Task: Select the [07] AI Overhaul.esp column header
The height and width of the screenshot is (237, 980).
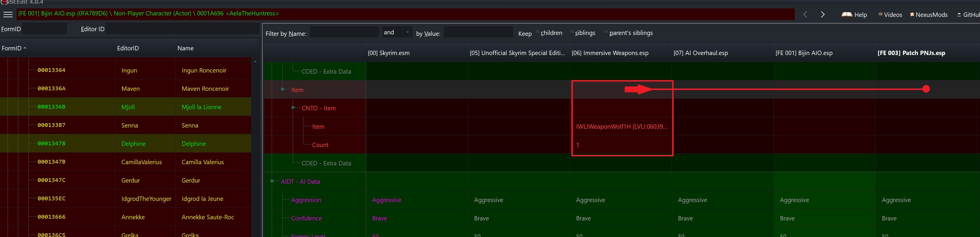Action: (x=723, y=53)
